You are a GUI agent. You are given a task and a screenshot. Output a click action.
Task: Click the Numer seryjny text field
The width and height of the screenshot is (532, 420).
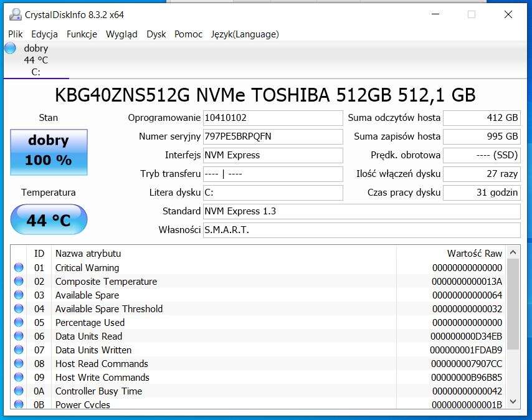272,136
